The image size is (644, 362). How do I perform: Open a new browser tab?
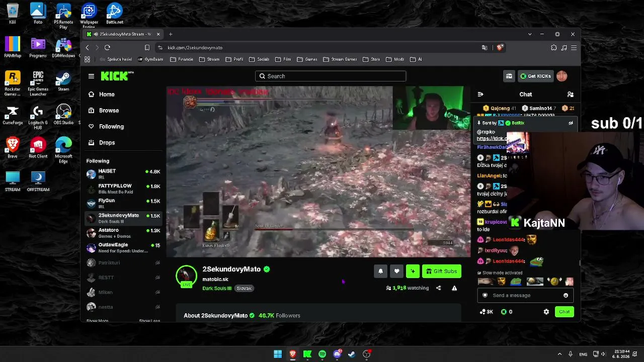click(x=171, y=34)
